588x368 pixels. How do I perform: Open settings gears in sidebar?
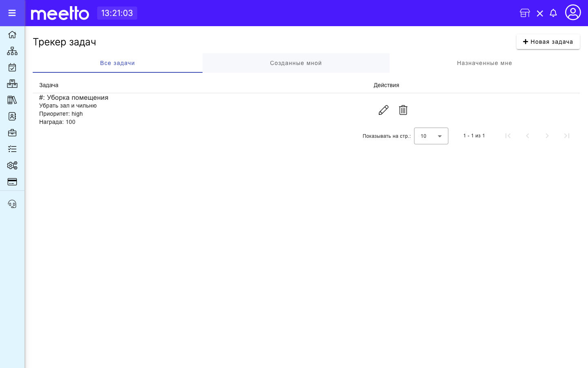click(x=12, y=166)
